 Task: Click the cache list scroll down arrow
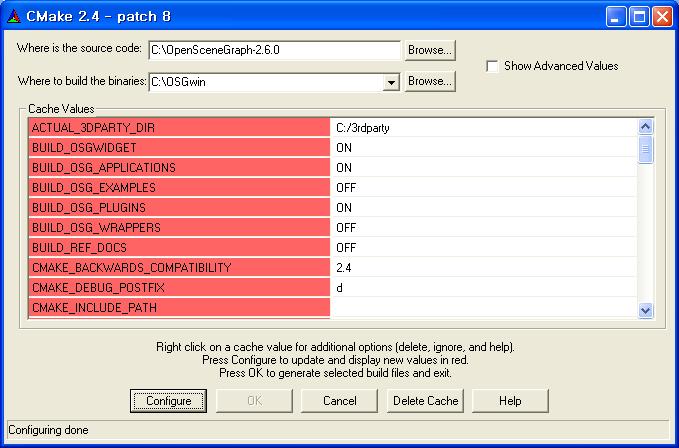pos(645,310)
